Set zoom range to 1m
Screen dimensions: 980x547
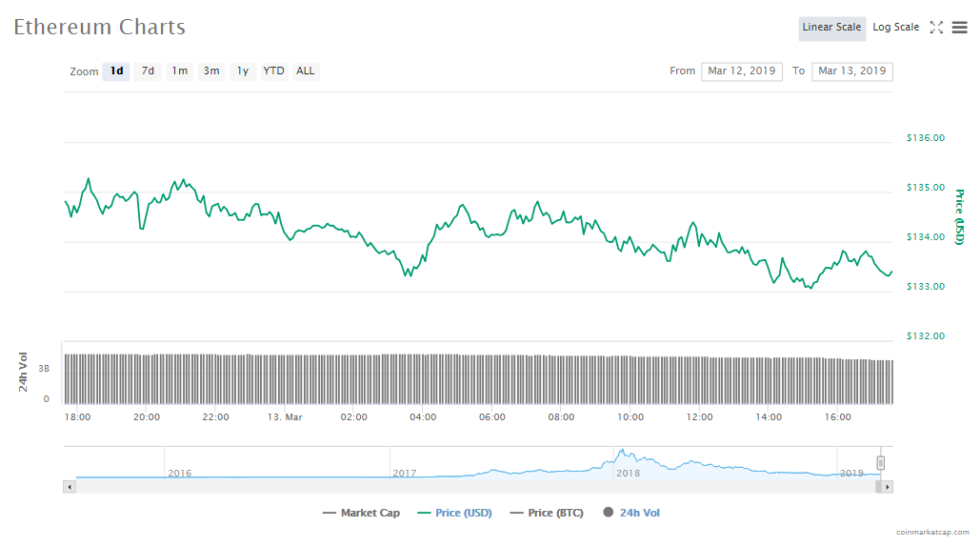(180, 71)
